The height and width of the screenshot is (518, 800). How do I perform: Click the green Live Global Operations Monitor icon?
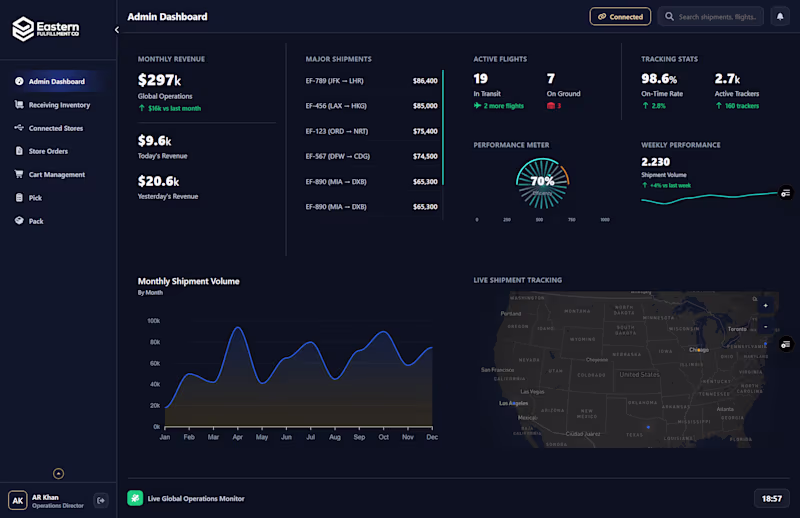tap(135, 498)
